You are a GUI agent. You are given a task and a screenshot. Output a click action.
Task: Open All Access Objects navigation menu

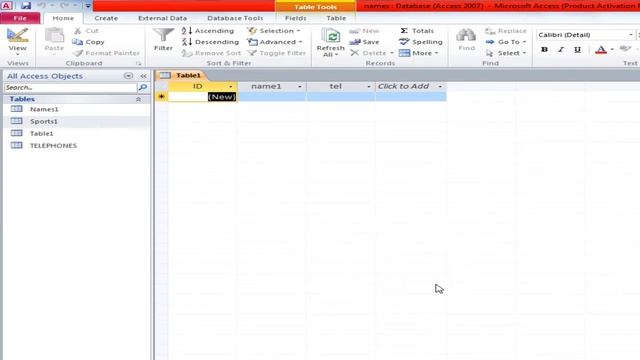coord(128,76)
